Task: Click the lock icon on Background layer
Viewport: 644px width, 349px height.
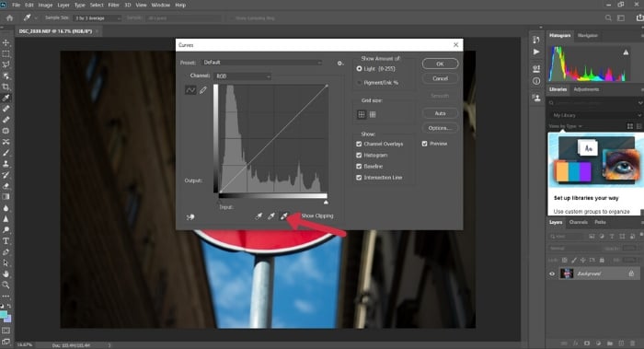Action: click(631, 273)
